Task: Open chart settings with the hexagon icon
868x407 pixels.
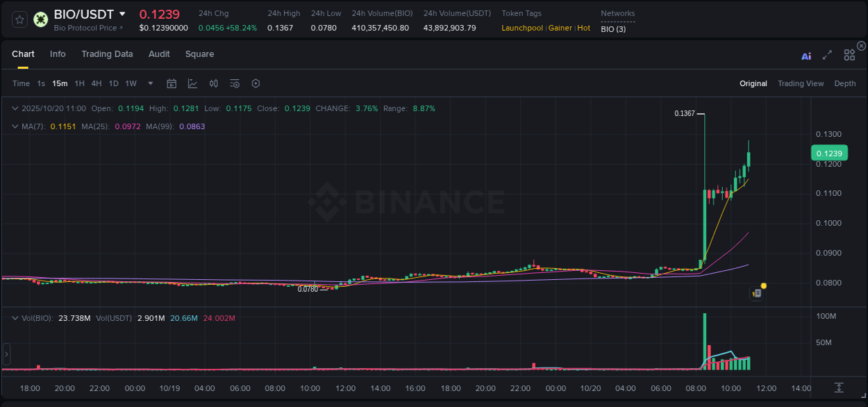Action: (256, 83)
